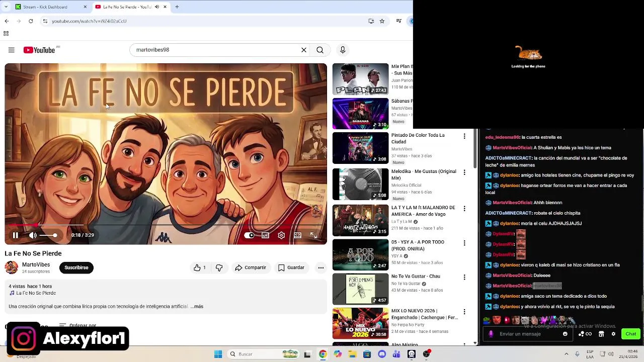Go to the YouTube home logo

tap(39, 50)
